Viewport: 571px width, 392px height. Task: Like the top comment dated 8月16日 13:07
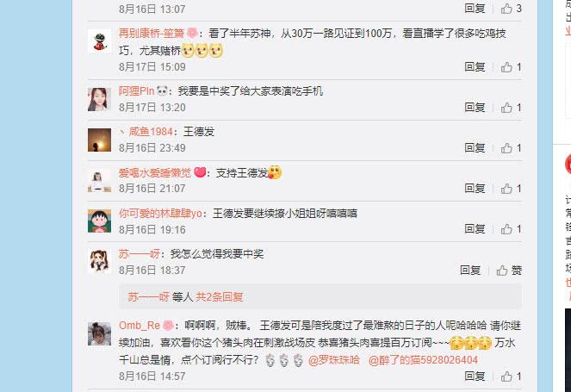tap(511, 9)
